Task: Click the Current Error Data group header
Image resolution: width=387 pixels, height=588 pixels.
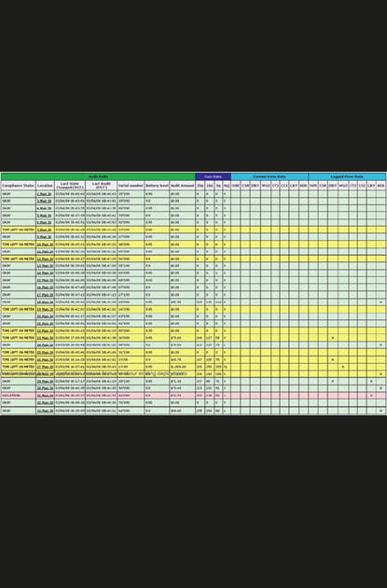Action: pos(270,176)
